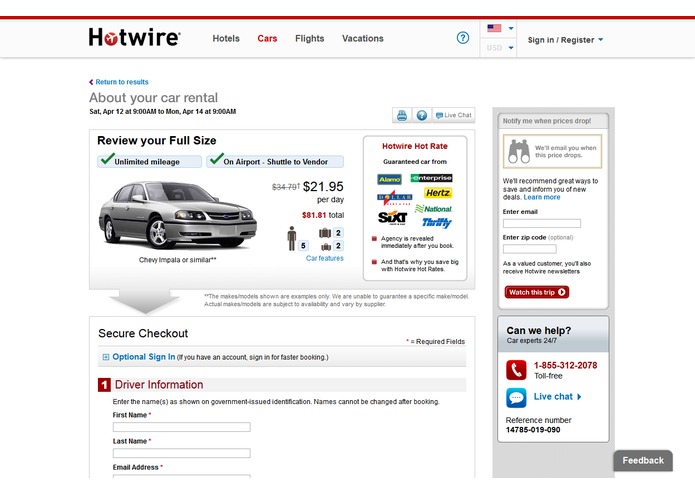The height and width of the screenshot is (494, 695).
Task: Click the Enterprise logo
Action: (431, 178)
